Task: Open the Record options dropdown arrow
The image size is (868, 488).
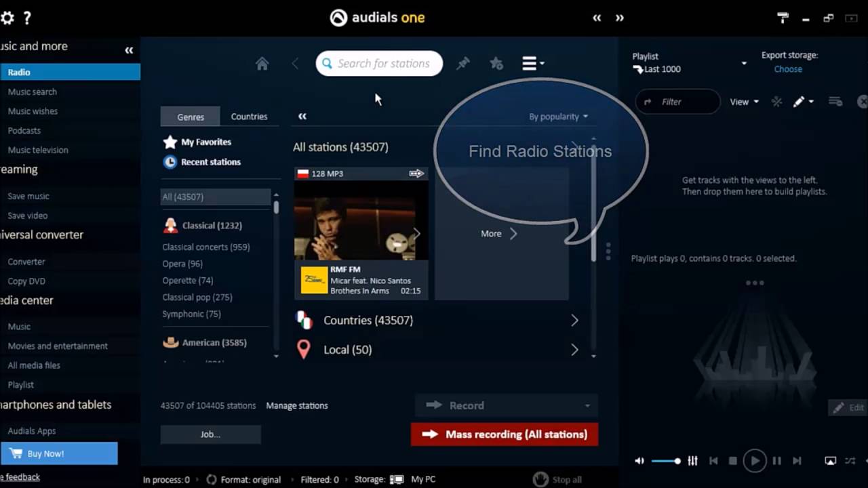Action: click(587, 405)
